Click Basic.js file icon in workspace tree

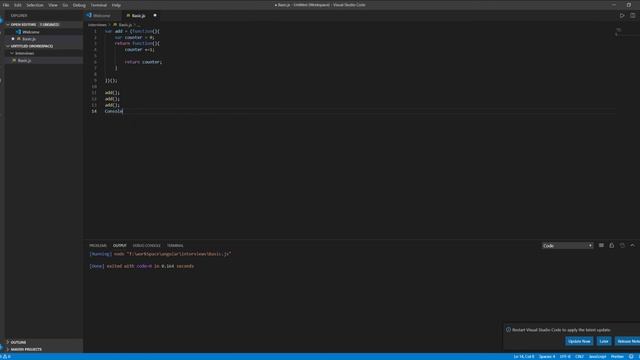(14, 60)
